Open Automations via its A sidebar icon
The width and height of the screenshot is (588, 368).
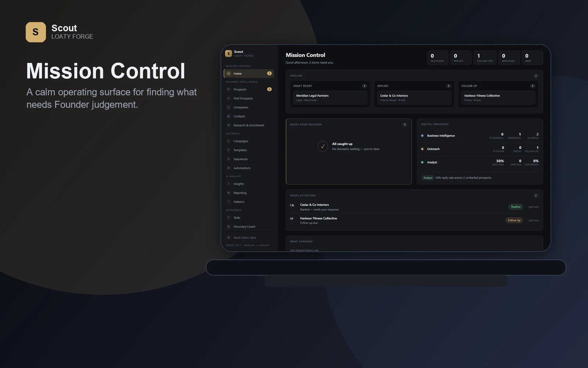click(x=228, y=168)
